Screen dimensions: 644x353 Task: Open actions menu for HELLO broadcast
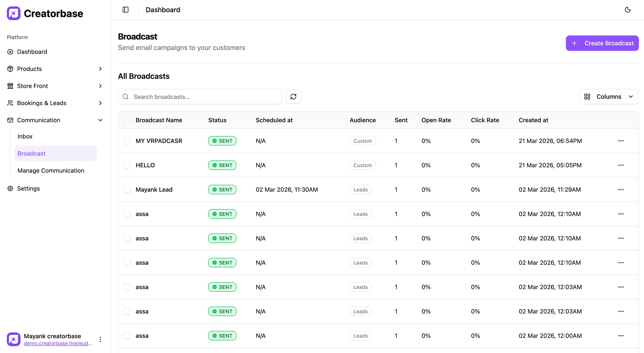(x=621, y=165)
